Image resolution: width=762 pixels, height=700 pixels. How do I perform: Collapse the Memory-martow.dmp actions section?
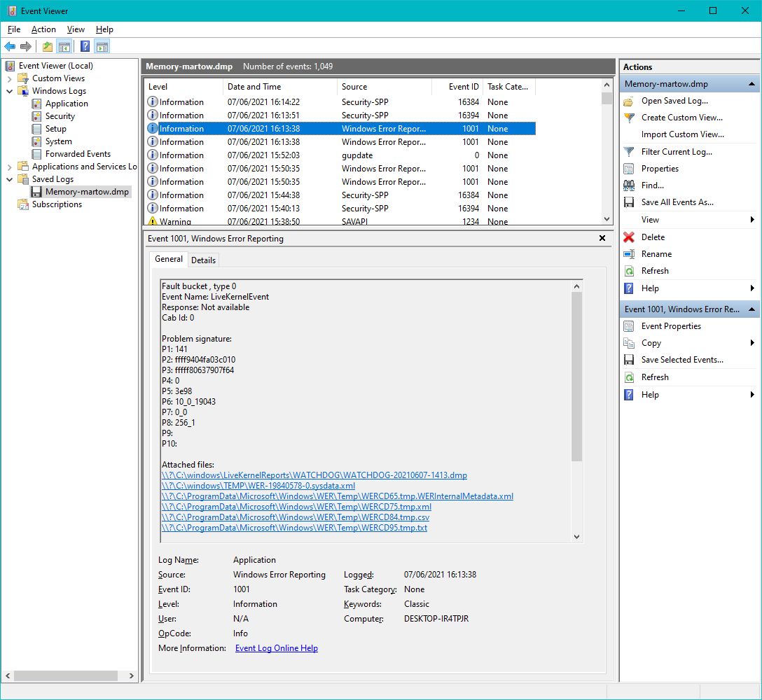[x=751, y=84]
